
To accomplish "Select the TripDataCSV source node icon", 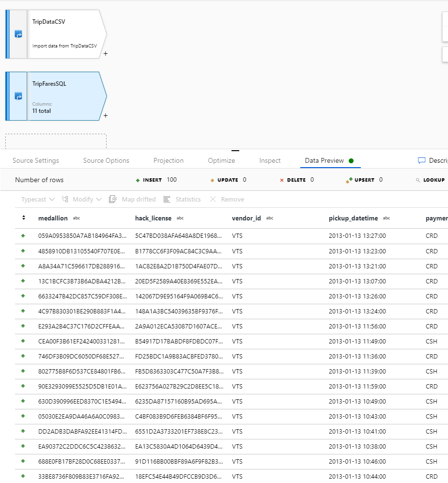I will (17, 34).
